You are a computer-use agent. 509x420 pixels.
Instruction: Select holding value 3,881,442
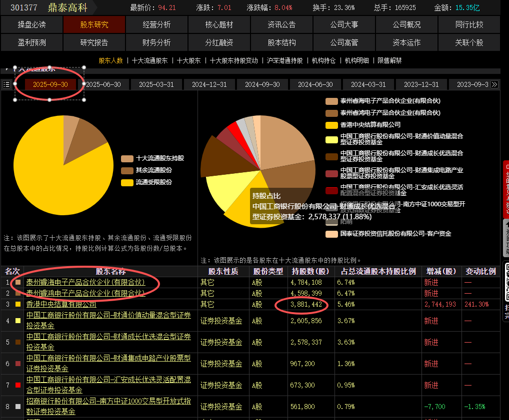tap(306, 305)
